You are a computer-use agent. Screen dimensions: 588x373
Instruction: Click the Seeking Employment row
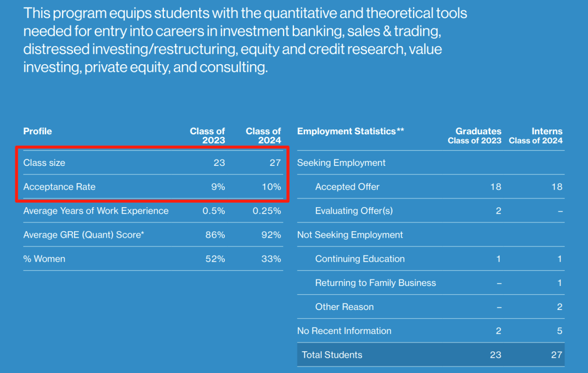(x=431, y=163)
